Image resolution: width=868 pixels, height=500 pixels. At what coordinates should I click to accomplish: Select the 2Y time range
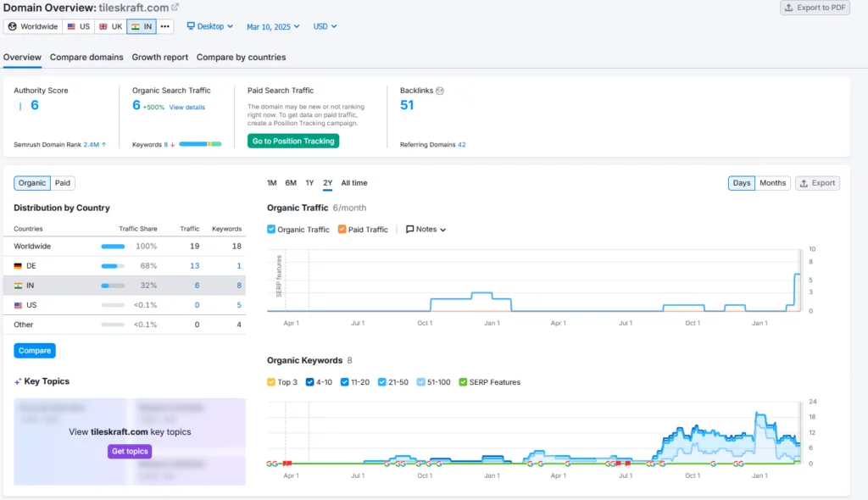click(x=328, y=183)
